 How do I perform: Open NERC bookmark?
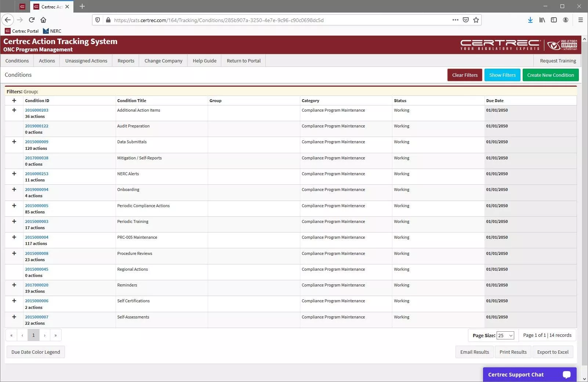pyautogui.click(x=52, y=31)
